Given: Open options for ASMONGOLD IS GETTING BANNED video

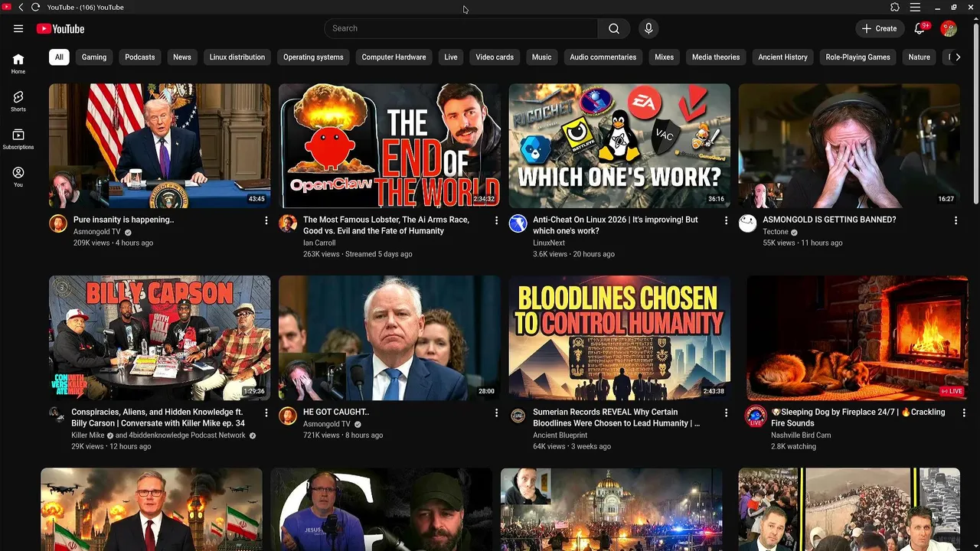Looking at the screenshot, I should [x=955, y=220].
